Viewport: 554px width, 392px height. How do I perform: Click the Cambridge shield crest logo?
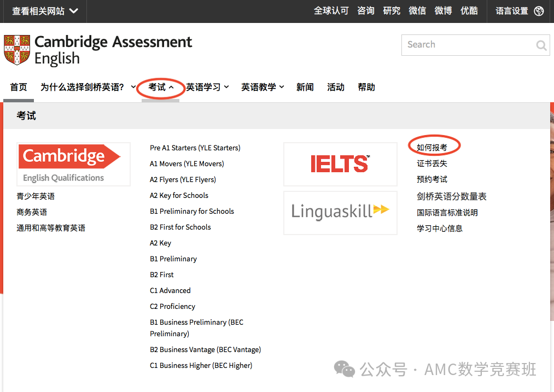(16, 50)
